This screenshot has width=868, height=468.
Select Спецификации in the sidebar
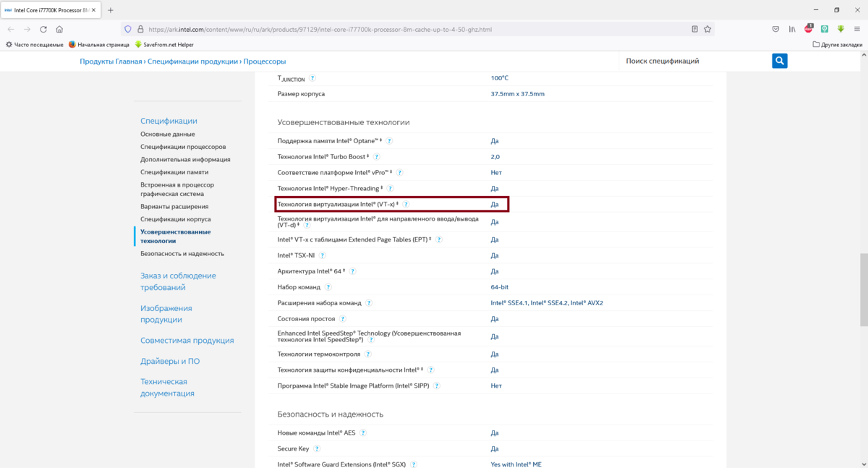point(169,121)
